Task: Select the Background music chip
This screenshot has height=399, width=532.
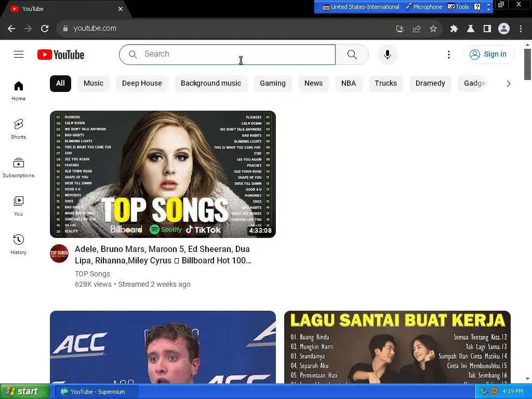Action: click(211, 84)
